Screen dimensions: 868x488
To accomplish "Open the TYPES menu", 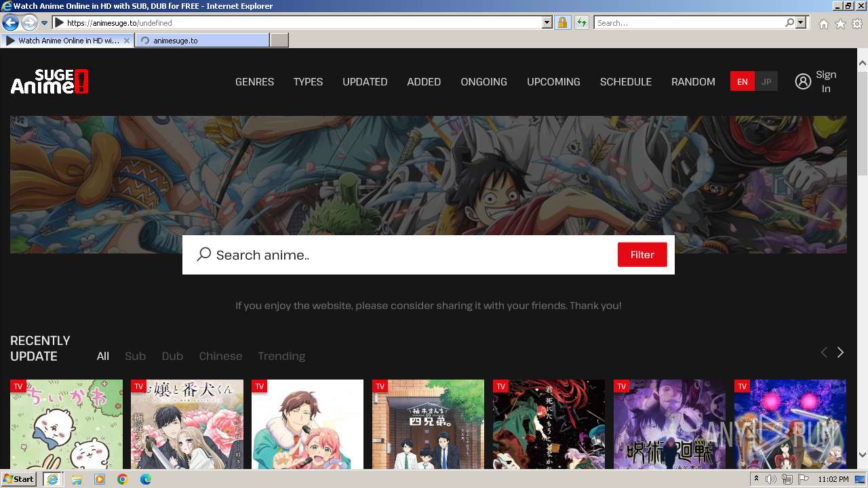I will pos(308,81).
